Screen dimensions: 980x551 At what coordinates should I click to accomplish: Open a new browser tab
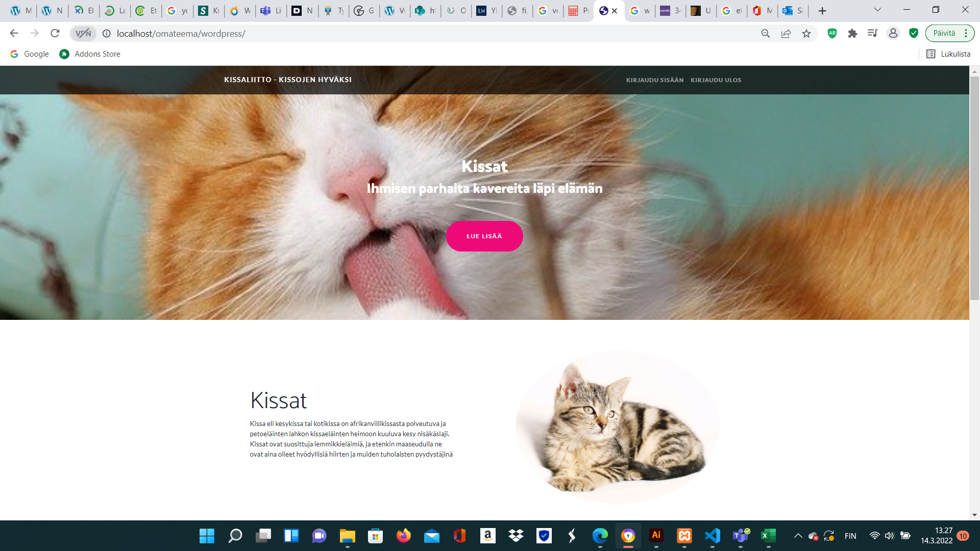click(822, 11)
